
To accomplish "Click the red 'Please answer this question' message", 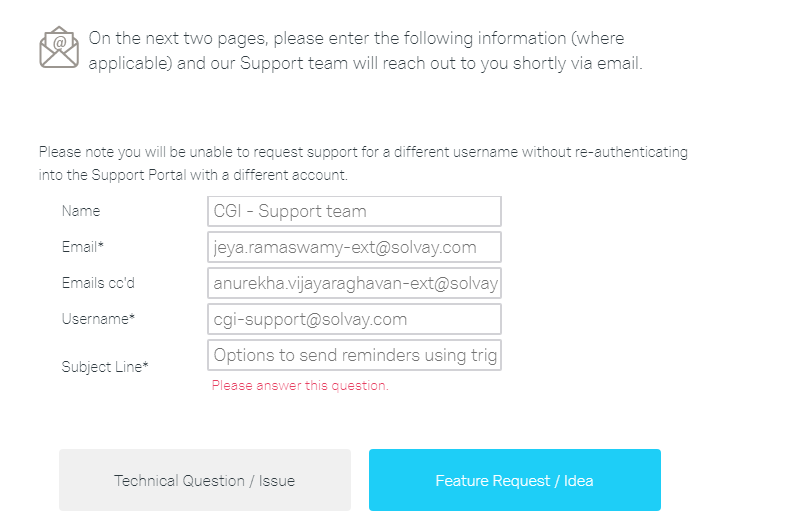I will point(300,386).
